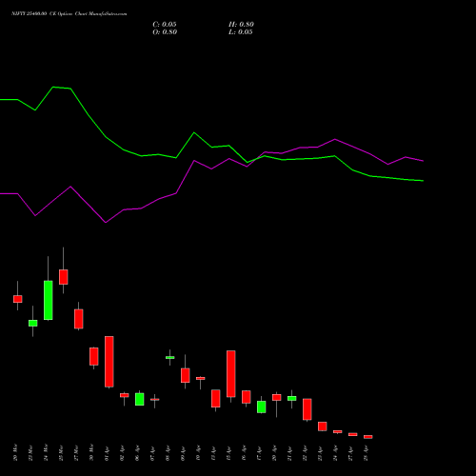Select the small green candle on 08 Apr
This screenshot has width=476, height=476.
170,358
